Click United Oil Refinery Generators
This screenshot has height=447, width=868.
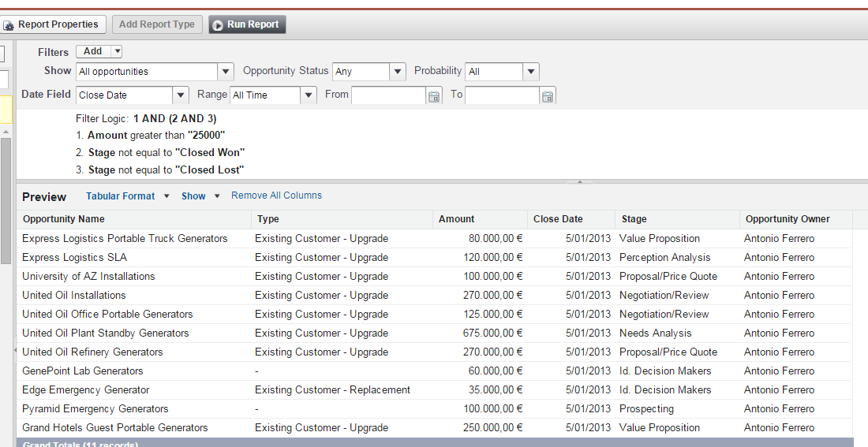point(92,352)
